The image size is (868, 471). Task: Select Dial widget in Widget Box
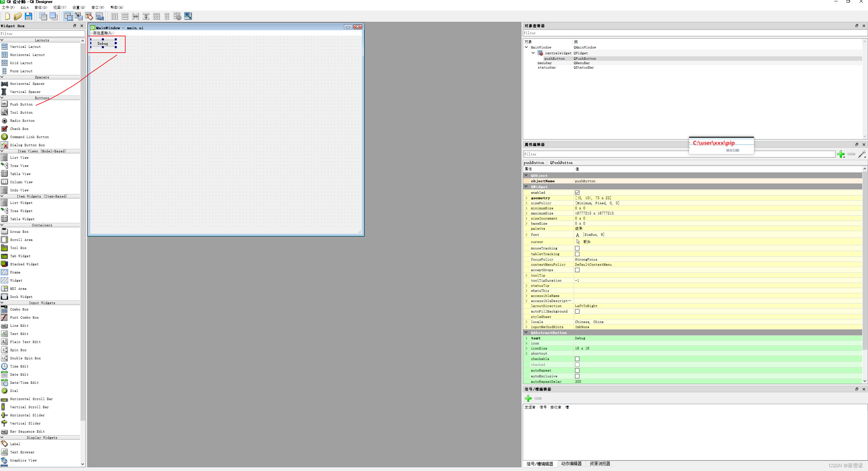click(x=14, y=391)
